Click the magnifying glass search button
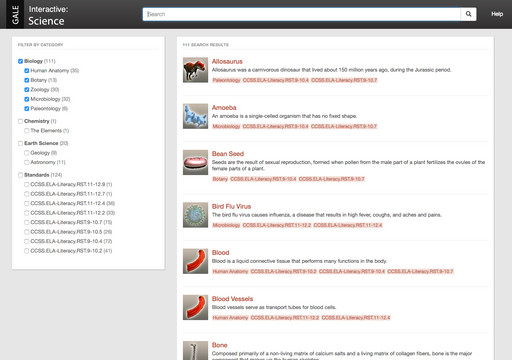Viewport: 512px width, 360px height. (x=468, y=14)
